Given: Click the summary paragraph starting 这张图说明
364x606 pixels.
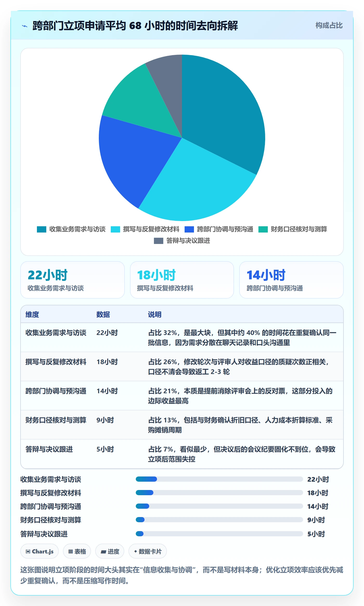Looking at the screenshot, I should [182, 575].
